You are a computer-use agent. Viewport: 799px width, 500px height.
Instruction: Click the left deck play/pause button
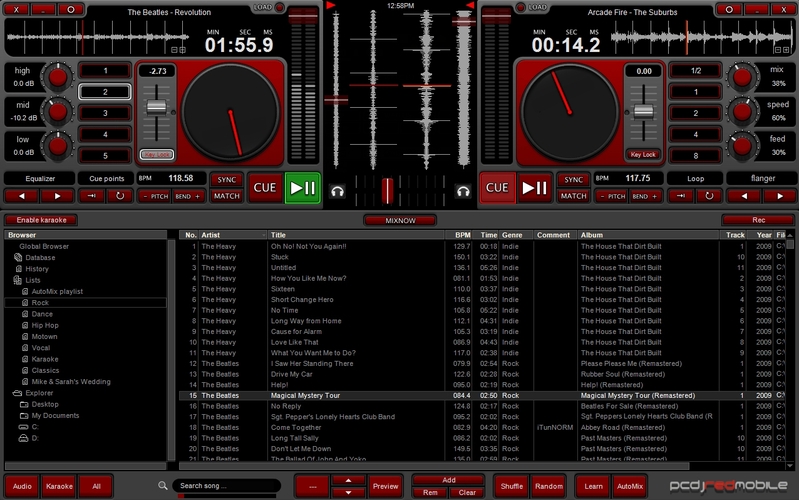point(302,187)
